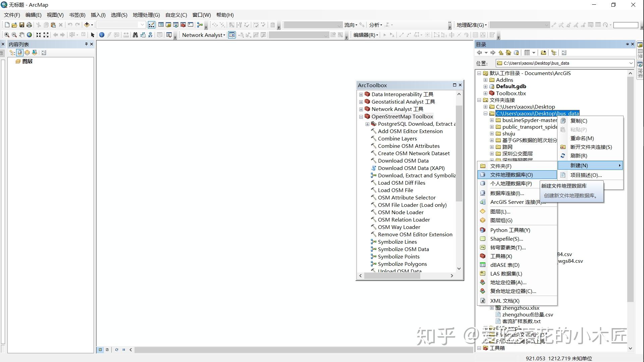The image size is (644, 362).
Task: Open the Find tool with binoculars icon
Action: tap(135, 35)
